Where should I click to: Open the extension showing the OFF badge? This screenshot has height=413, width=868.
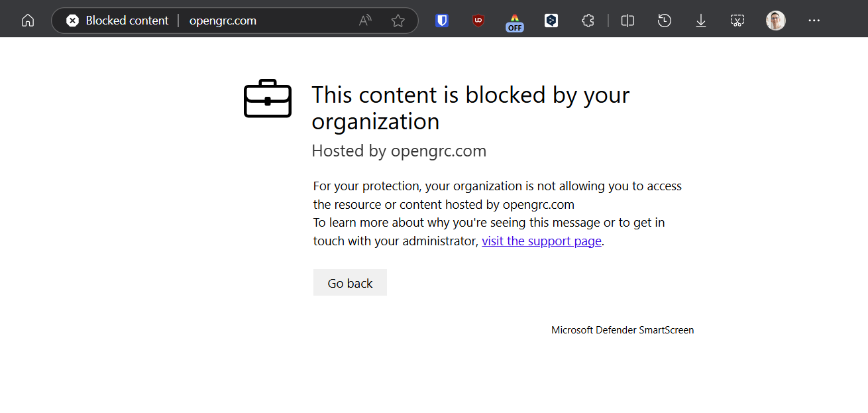pos(514,22)
